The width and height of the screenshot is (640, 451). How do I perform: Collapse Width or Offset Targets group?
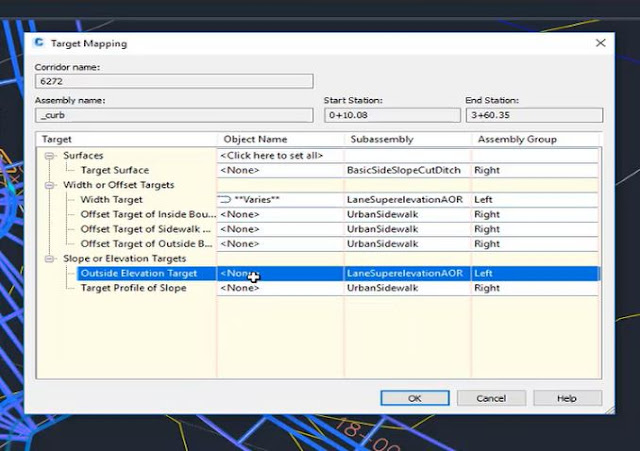(49, 185)
